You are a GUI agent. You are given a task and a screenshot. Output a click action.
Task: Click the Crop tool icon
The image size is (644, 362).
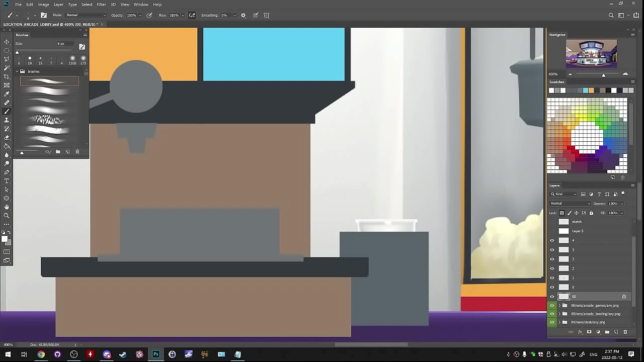(x=7, y=76)
